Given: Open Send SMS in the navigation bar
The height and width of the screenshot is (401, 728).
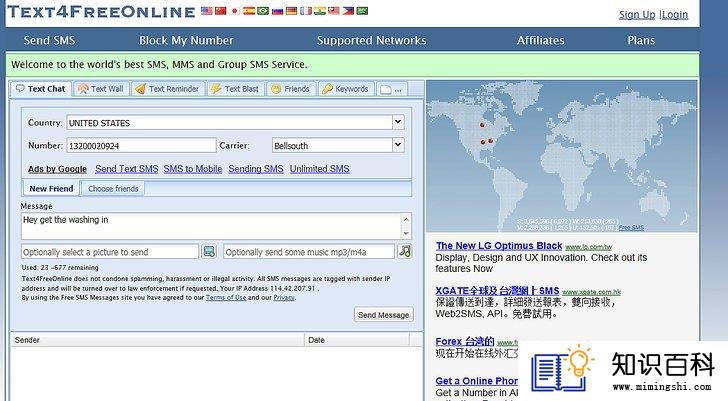Looking at the screenshot, I should pos(49,40).
